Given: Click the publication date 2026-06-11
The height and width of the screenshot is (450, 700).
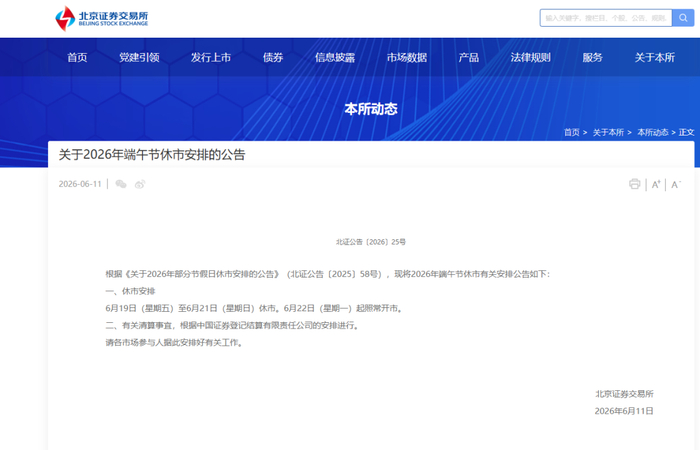Looking at the screenshot, I should coord(80,184).
